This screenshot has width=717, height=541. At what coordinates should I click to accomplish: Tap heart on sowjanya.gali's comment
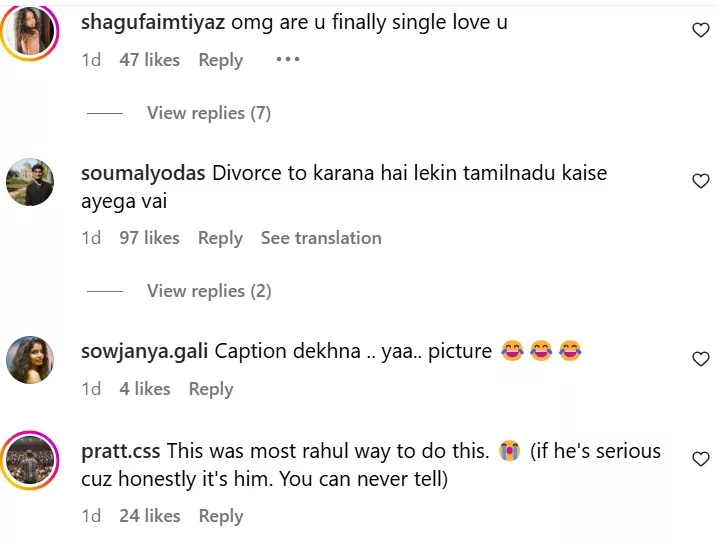click(701, 358)
